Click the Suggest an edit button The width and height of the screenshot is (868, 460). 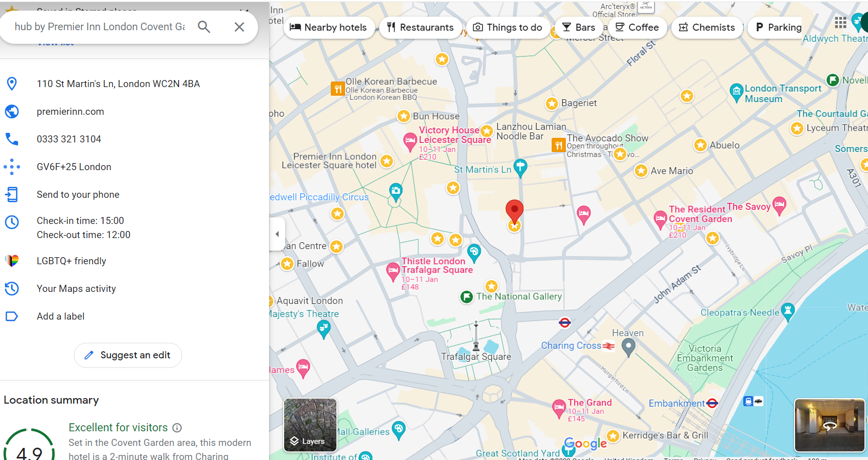pos(128,355)
